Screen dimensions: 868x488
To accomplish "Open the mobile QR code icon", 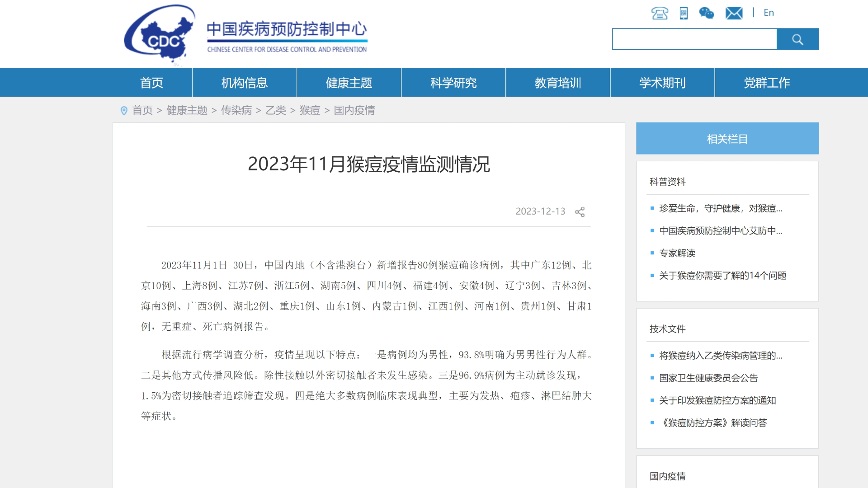I will (683, 13).
